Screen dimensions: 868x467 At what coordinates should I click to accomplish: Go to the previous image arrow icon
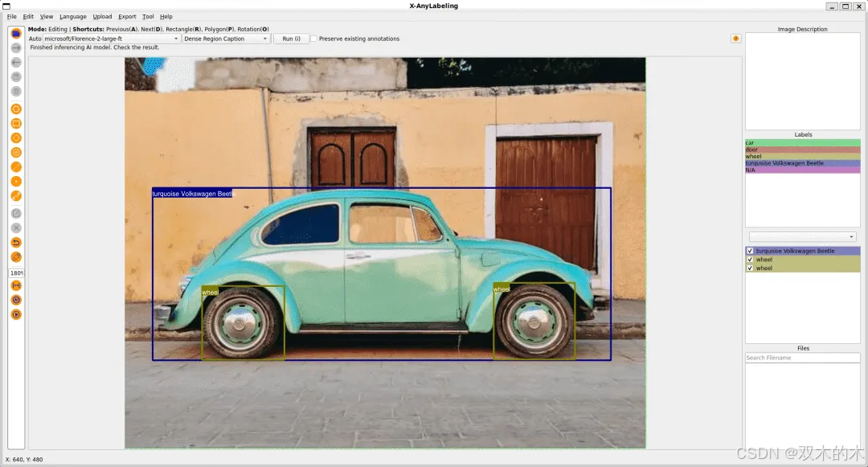(x=16, y=63)
